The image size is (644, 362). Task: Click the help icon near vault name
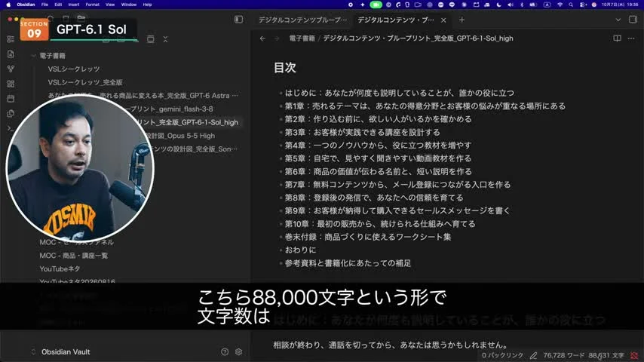coord(225,351)
